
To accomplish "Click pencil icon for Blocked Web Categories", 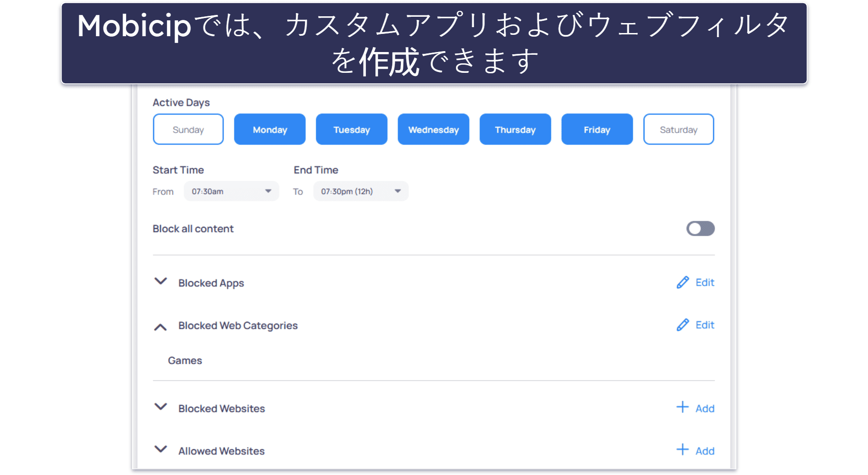I will click(x=683, y=325).
